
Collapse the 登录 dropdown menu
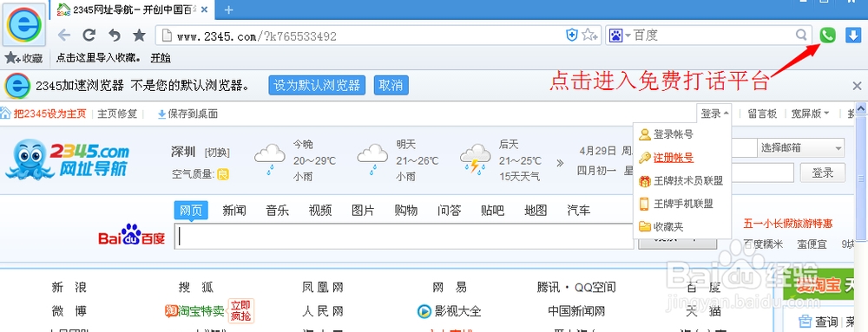[714, 114]
